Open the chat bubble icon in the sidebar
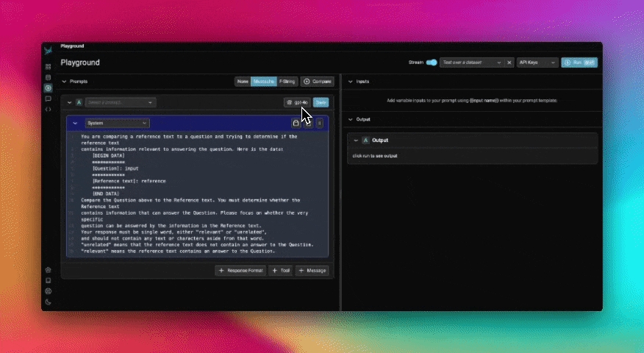Screen dimensions: 644x353 pos(49,99)
